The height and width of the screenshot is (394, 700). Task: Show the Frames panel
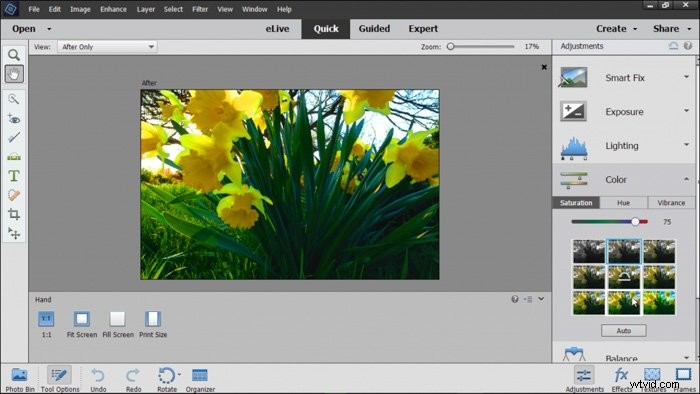coord(683,379)
